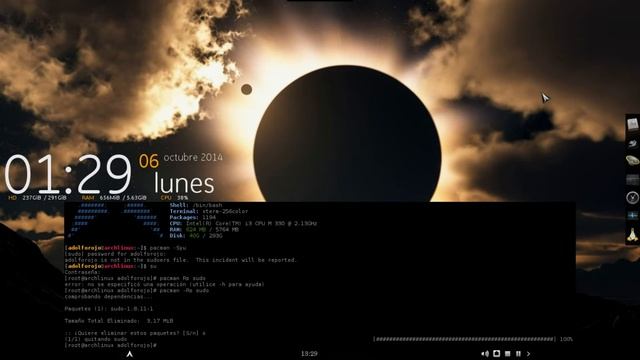Screen dimensions: 640x360
Task: Click the '[sudo] password for adolforojo' line
Action: pos(116,254)
